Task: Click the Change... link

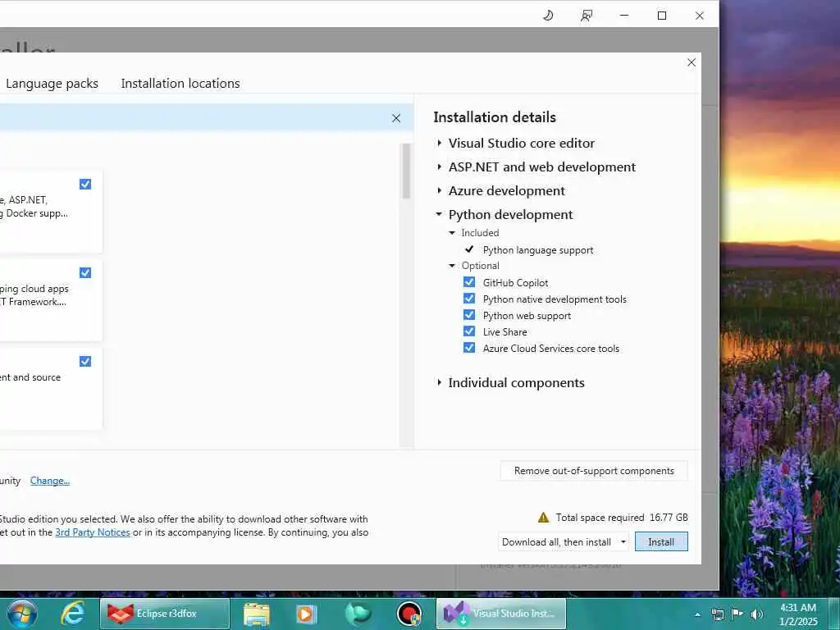Action: [x=50, y=481]
